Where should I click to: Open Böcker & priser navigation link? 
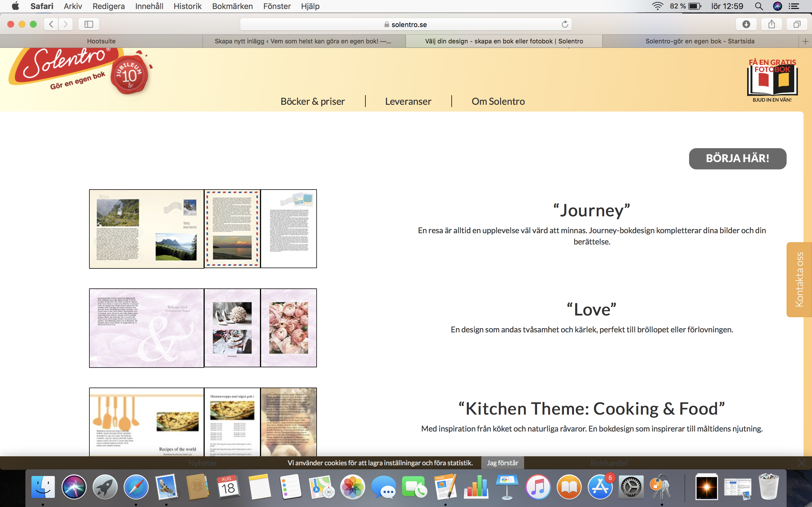pos(312,101)
